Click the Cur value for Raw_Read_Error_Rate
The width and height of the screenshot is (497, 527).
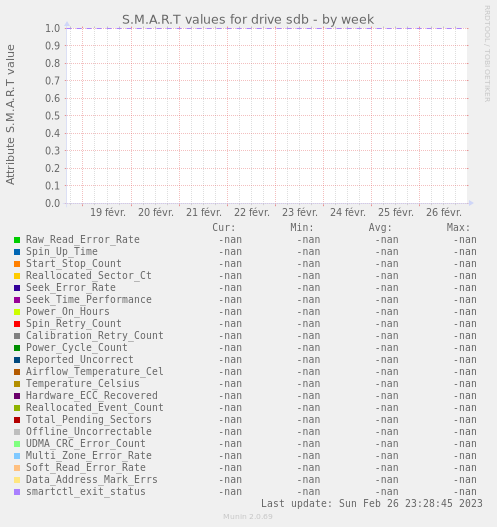click(230, 240)
